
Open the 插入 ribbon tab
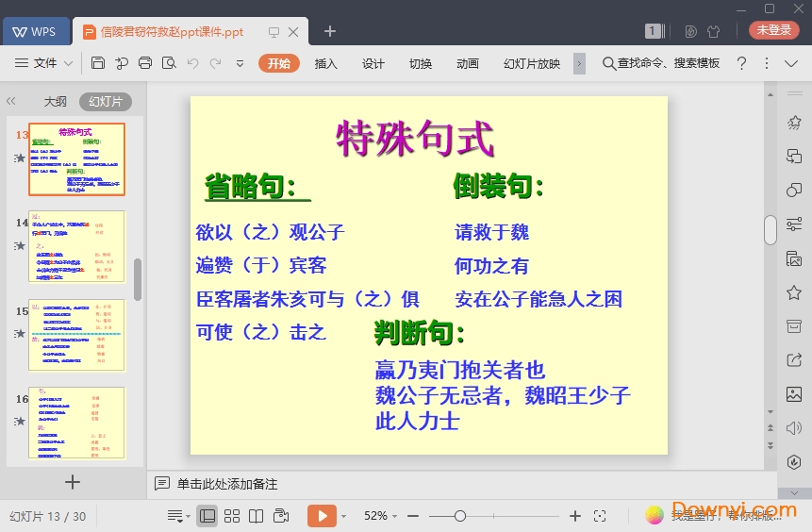325,63
